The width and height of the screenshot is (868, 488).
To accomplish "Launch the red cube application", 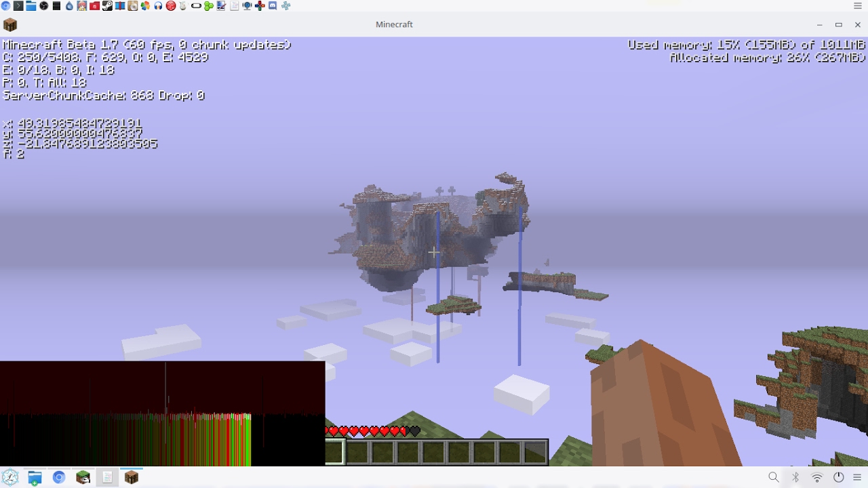I will tap(171, 6).
